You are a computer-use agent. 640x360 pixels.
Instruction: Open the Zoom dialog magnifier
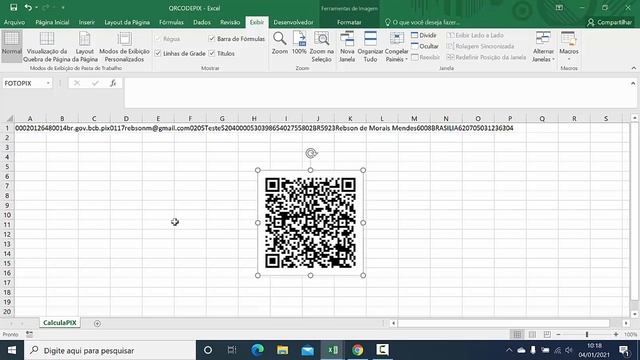coord(280,43)
